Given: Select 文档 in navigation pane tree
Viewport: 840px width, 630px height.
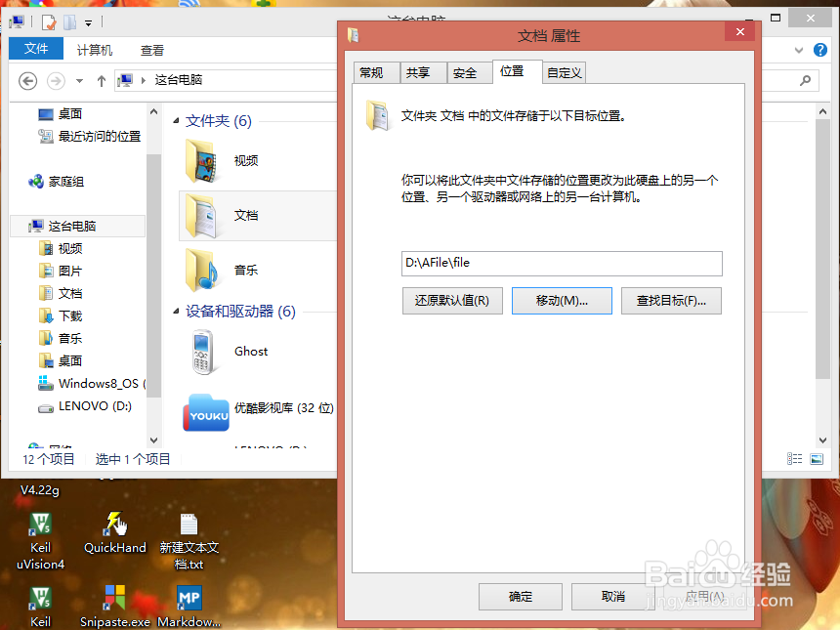Looking at the screenshot, I should click(x=69, y=294).
